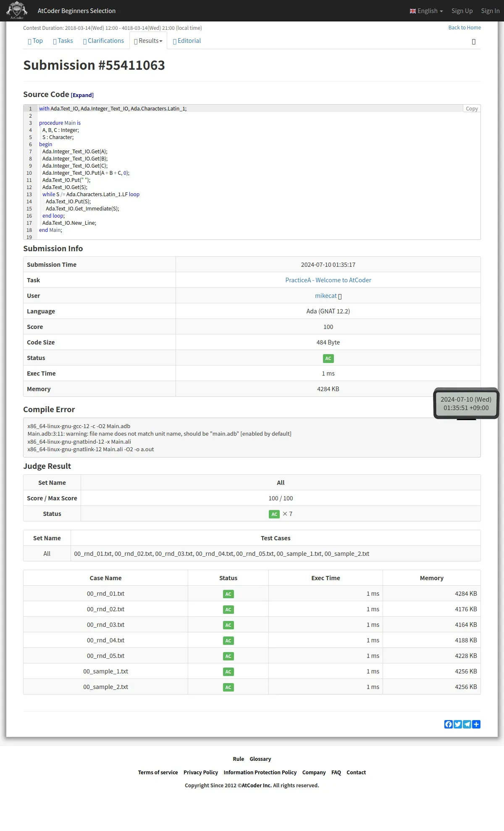Click the compile warning message line
Image resolution: width=504 pixels, height=831 pixels.
click(159, 434)
